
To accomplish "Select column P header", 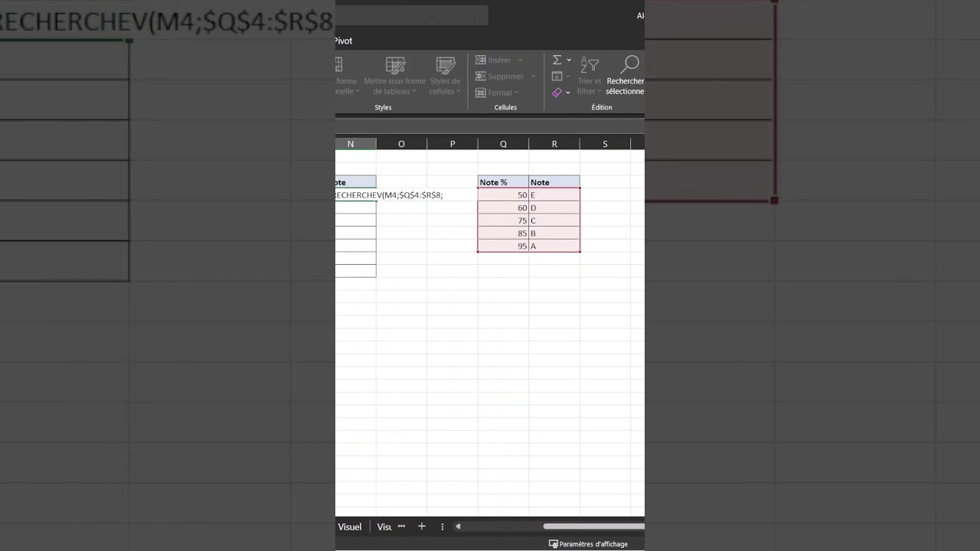I will click(x=452, y=144).
